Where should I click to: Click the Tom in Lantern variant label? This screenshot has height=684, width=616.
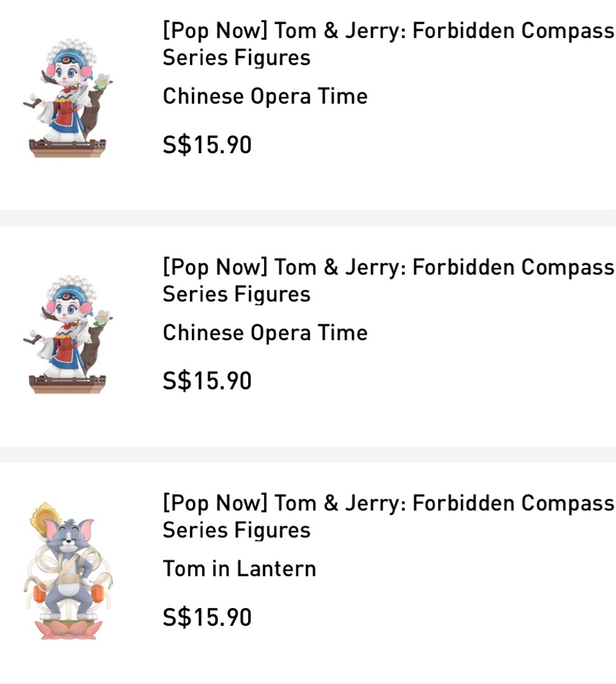[x=239, y=568]
